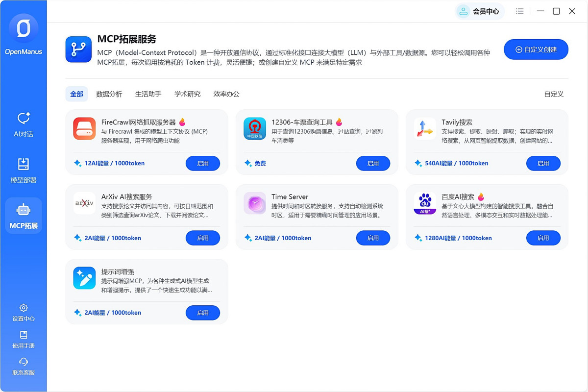
Task: Go to 模型部署 in the sidebar
Action: pyautogui.click(x=24, y=164)
